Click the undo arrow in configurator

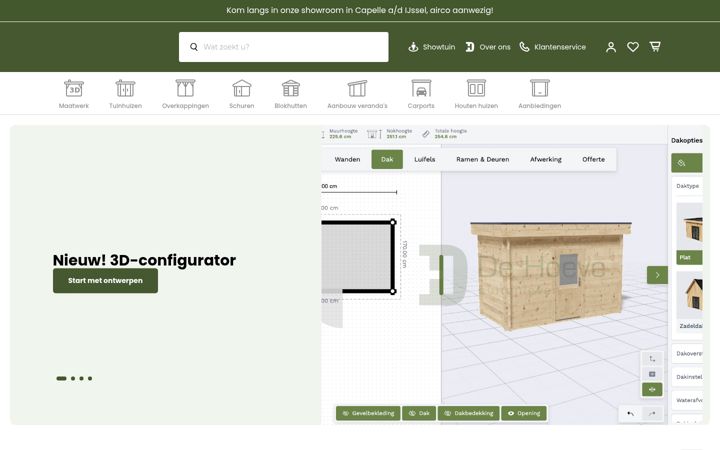point(630,414)
